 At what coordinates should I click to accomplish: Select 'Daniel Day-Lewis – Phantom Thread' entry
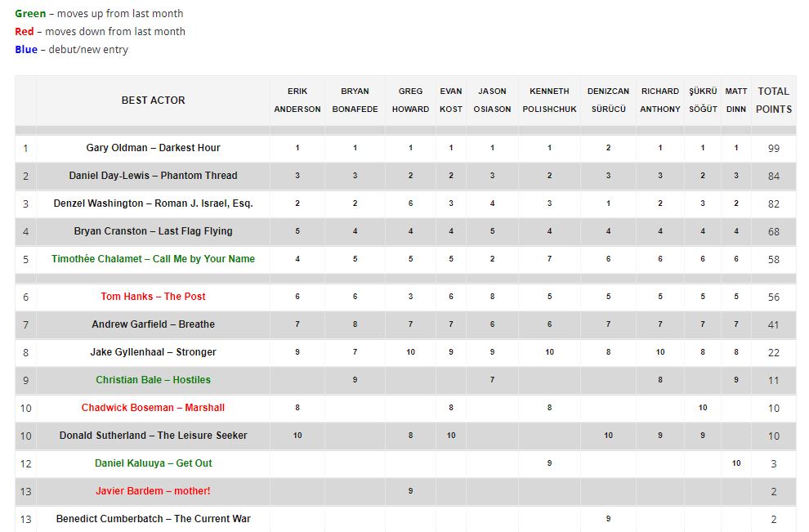tap(154, 176)
